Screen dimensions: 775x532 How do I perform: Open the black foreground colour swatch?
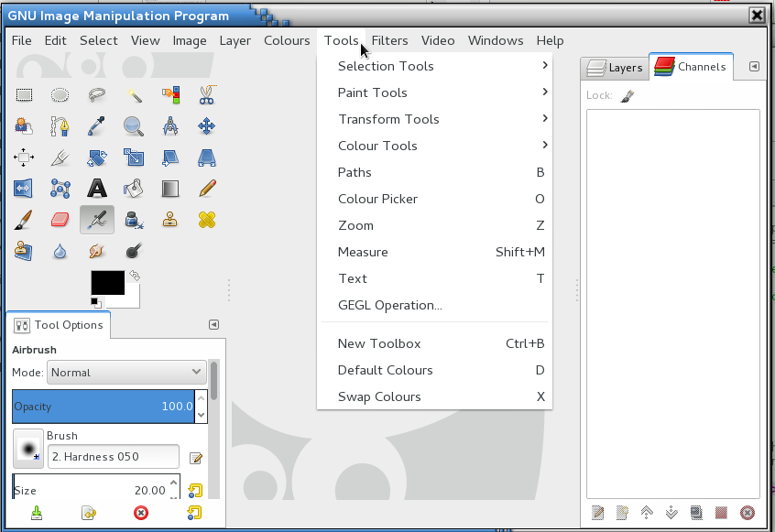[x=108, y=283]
